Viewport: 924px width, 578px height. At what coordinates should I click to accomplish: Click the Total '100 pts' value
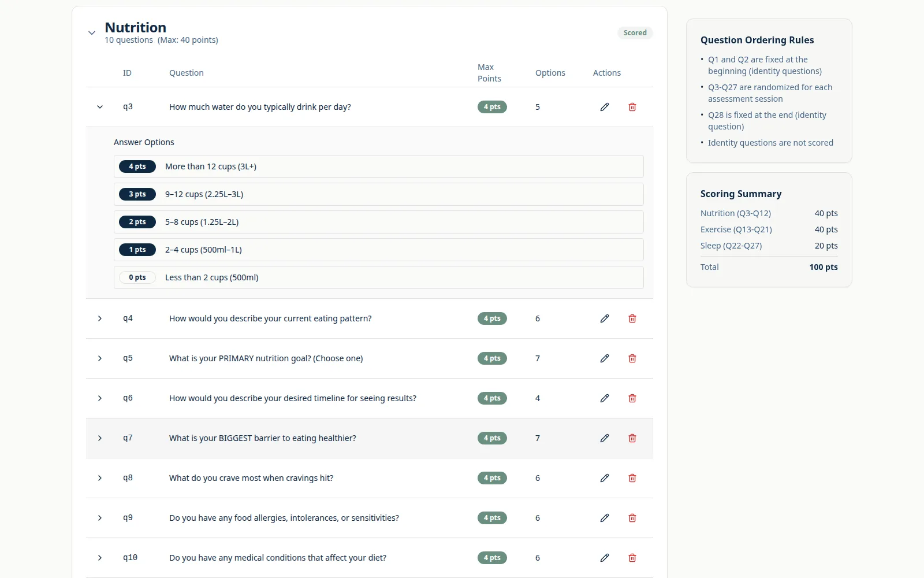824,267
